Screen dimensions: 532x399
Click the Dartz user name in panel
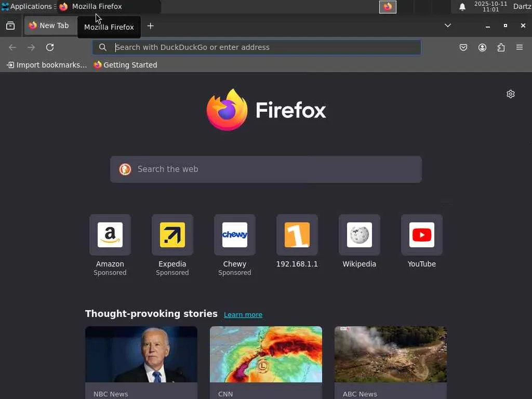click(522, 6)
